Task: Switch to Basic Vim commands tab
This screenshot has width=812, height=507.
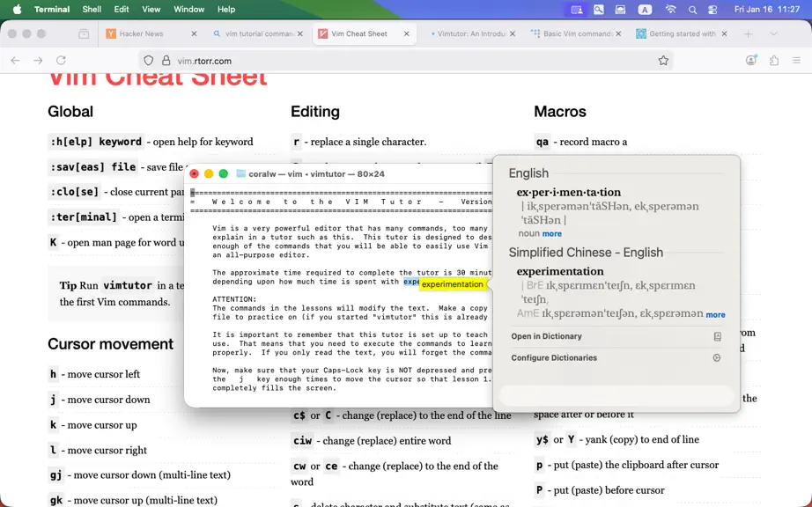Action: click(x=578, y=33)
